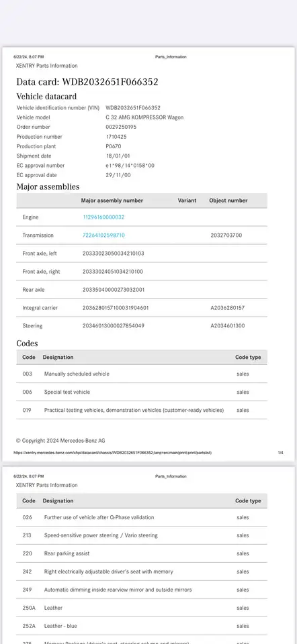Click the Variant column header
This screenshot has width=297, height=644.
click(187, 201)
